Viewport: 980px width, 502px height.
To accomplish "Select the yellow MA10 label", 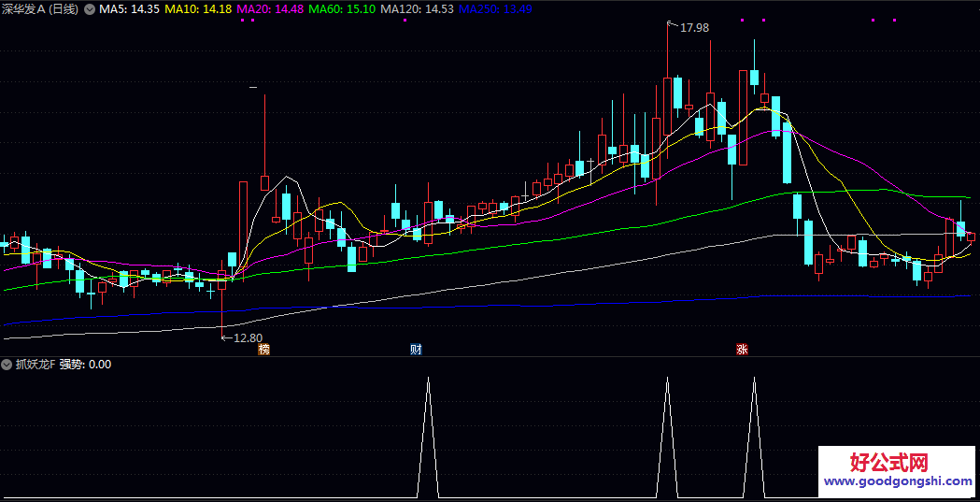I will (199, 9).
